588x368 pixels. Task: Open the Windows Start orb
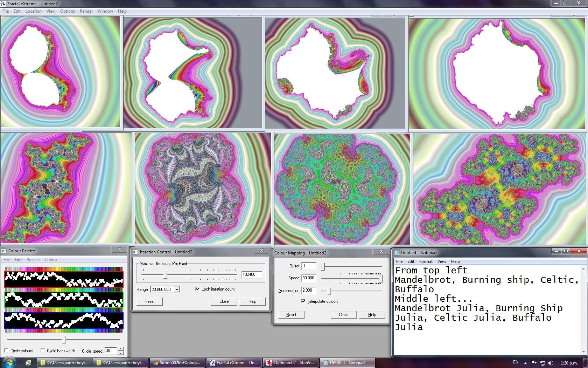point(9,362)
